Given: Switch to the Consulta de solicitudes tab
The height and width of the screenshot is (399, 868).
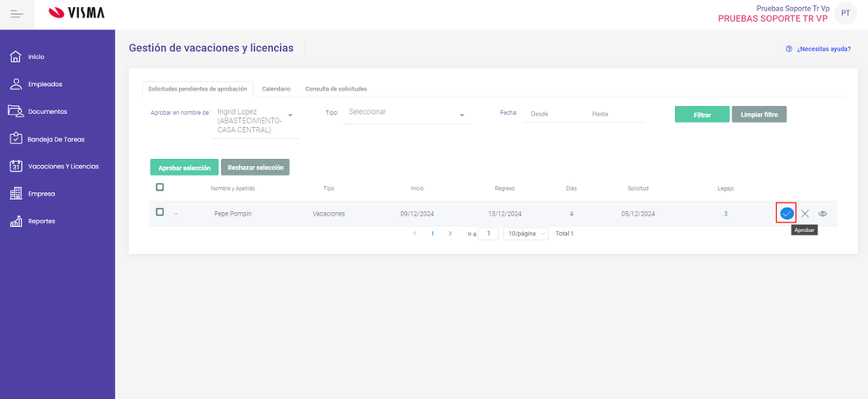Looking at the screenshot, I should pyautogui.click(x=336, y=89).
